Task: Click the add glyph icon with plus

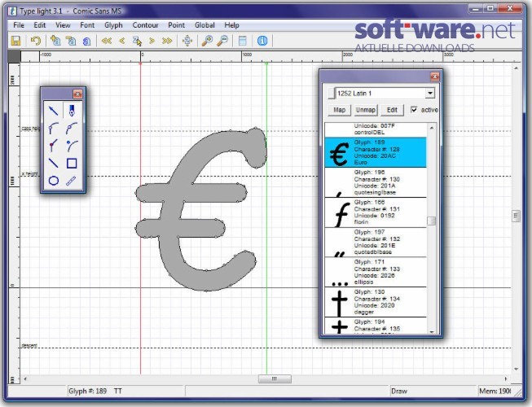Action: (55, 41)
